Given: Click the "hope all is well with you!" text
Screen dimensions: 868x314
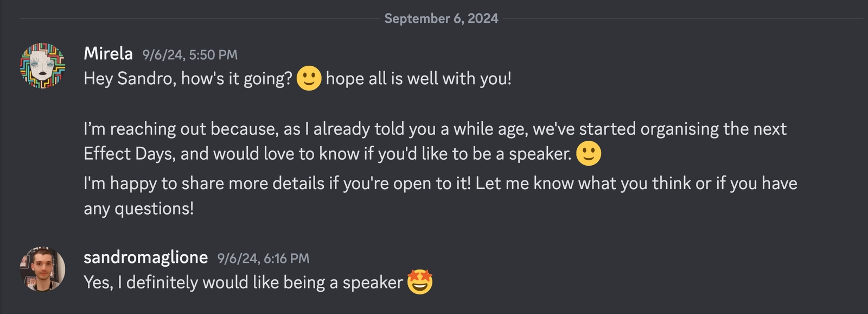Looking at the screenshot, I should pos(418,79).
